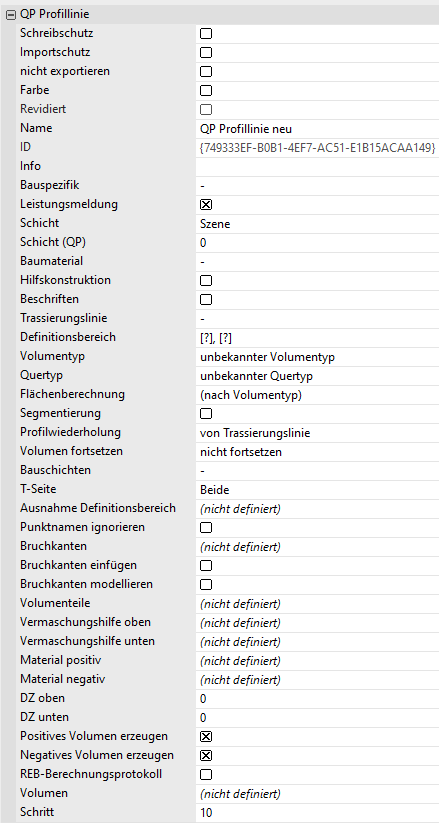Screen dimensions: 439x823
Task: Select the Schicht value Szene
Action: click(x=317, y=224)
